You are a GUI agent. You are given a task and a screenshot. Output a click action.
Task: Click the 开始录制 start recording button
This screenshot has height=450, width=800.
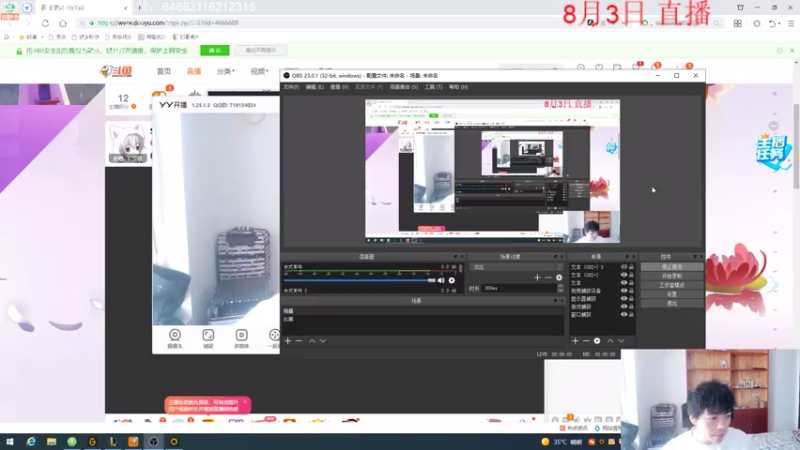[x=671, y=276]
